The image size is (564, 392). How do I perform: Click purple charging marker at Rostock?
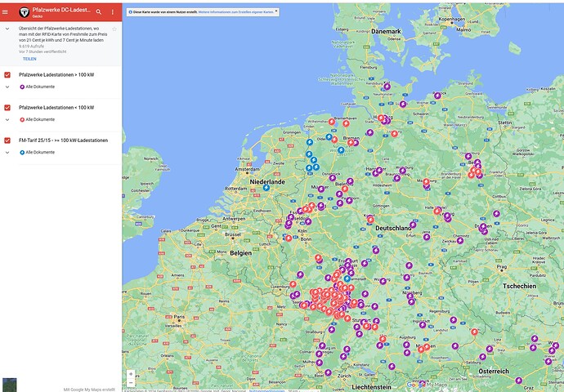[437, 96]
